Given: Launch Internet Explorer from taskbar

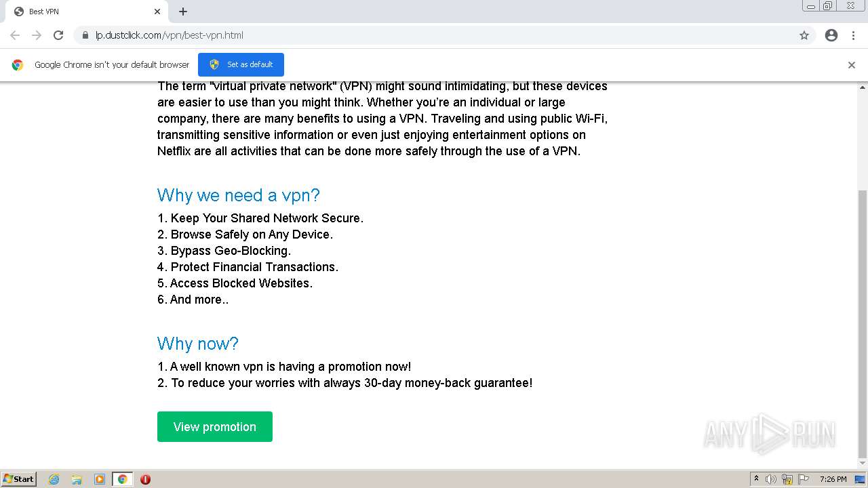Looking at the screenshot, I should pyautogui.click(x=54, y=479).
